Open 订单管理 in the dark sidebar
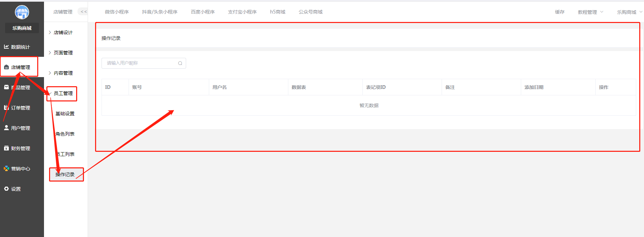Screen dimensions: 644x237 pyautogui.click(x=20, y=108)
